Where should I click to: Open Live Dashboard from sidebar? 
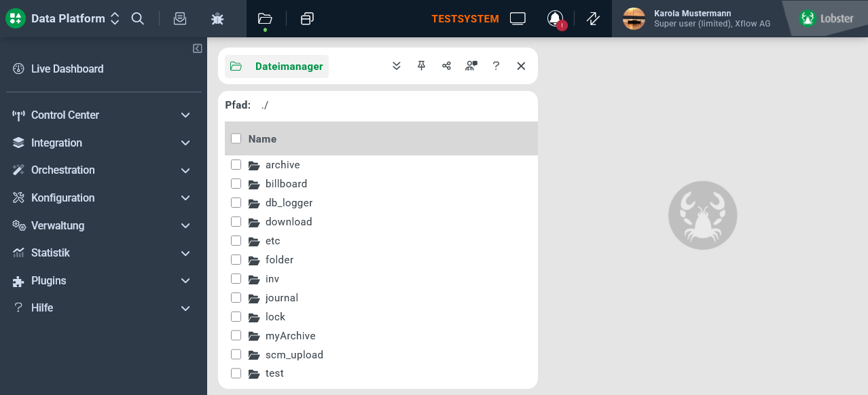tap(103, 69)
